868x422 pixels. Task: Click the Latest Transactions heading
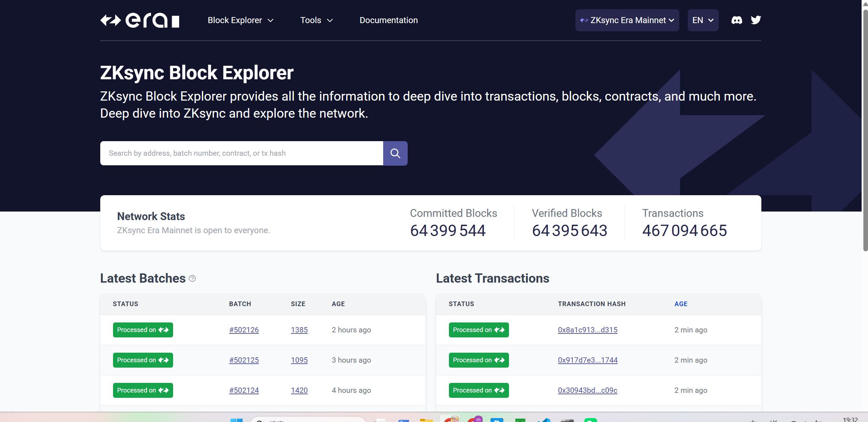[x=493, y=278]
